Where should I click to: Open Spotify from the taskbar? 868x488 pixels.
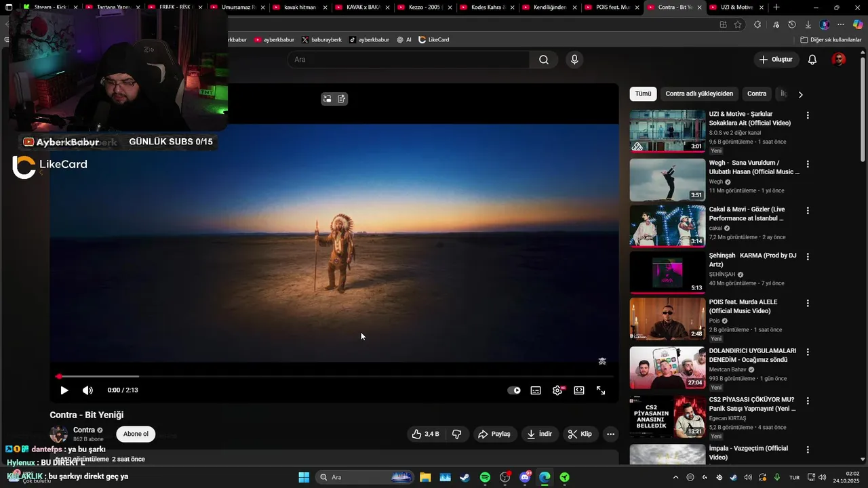coord(485,477)
